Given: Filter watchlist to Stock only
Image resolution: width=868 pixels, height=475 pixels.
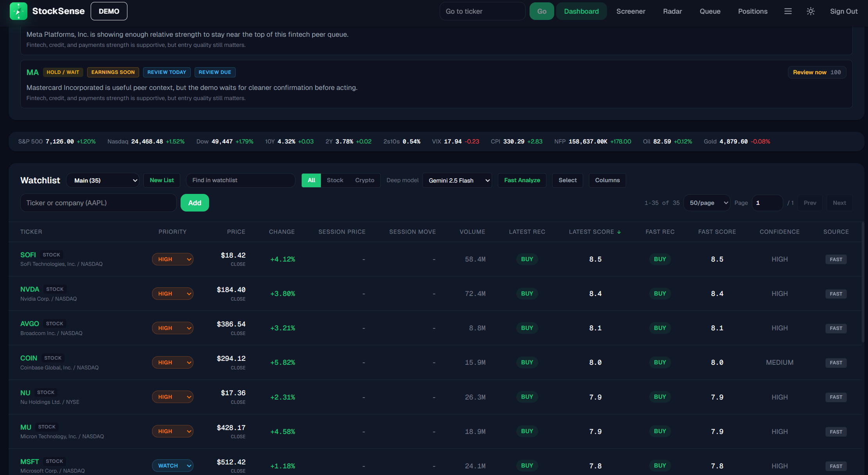Looking at the screenshot, I should pos(335,180).
